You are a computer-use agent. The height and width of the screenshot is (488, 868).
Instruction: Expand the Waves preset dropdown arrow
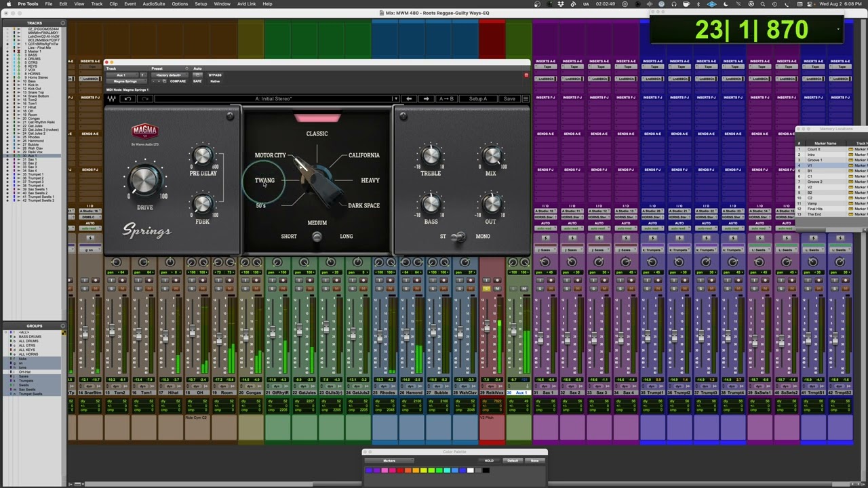pyautogui.click(x=395, y=99)
